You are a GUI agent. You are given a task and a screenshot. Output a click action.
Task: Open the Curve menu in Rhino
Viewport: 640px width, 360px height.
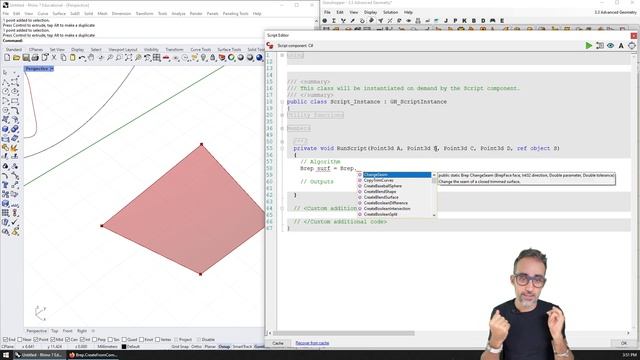[x=43, y=13]
